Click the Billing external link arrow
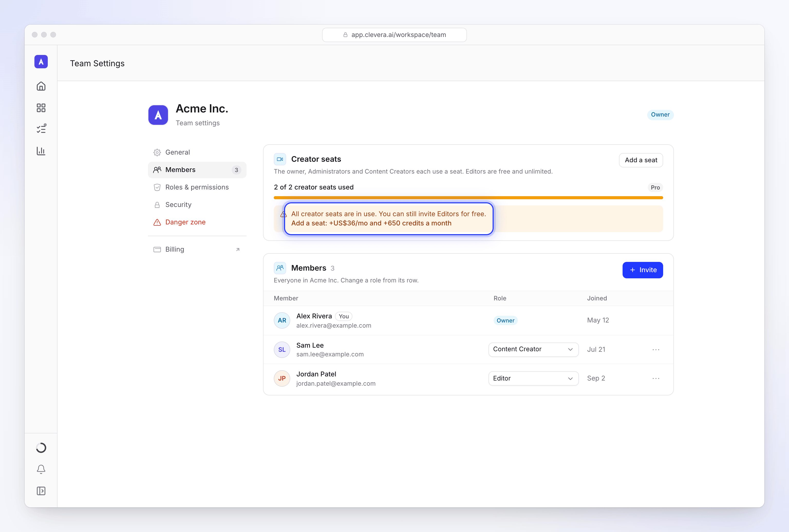 coord(238,250)
